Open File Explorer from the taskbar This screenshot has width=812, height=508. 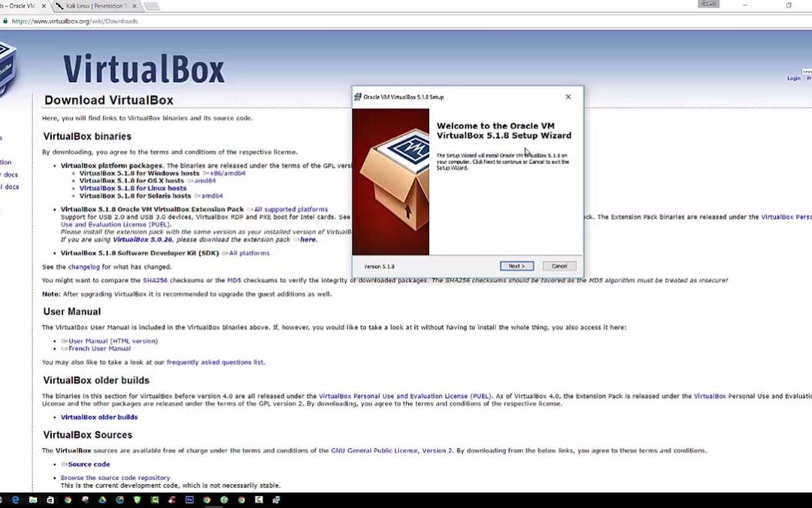(x=33, y=499)
